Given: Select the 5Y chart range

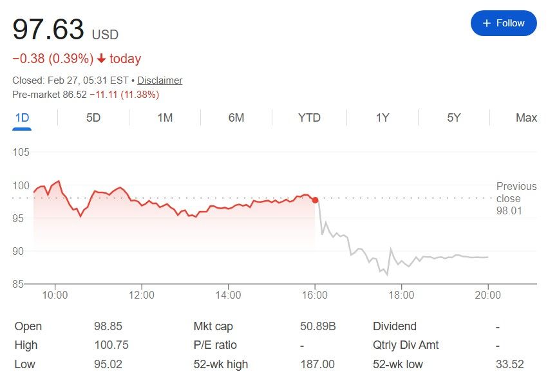Looking at the screenshot, I should (x=454, y=118).
